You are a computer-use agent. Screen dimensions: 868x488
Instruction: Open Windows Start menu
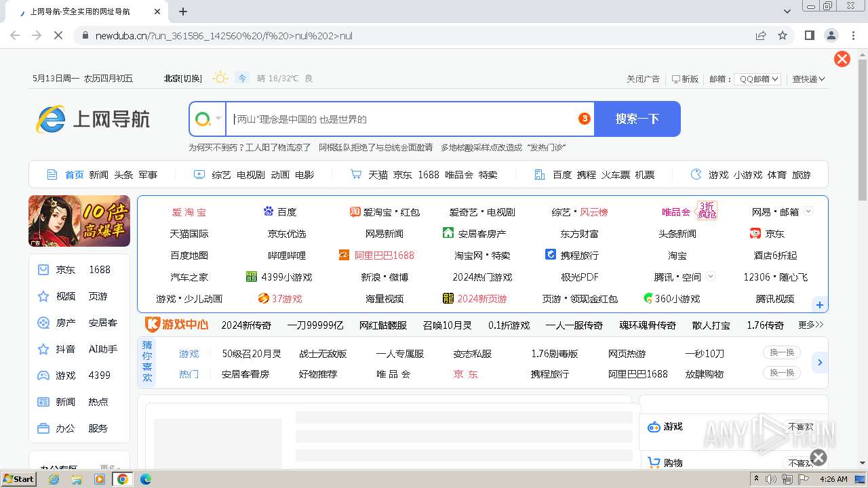18,479
